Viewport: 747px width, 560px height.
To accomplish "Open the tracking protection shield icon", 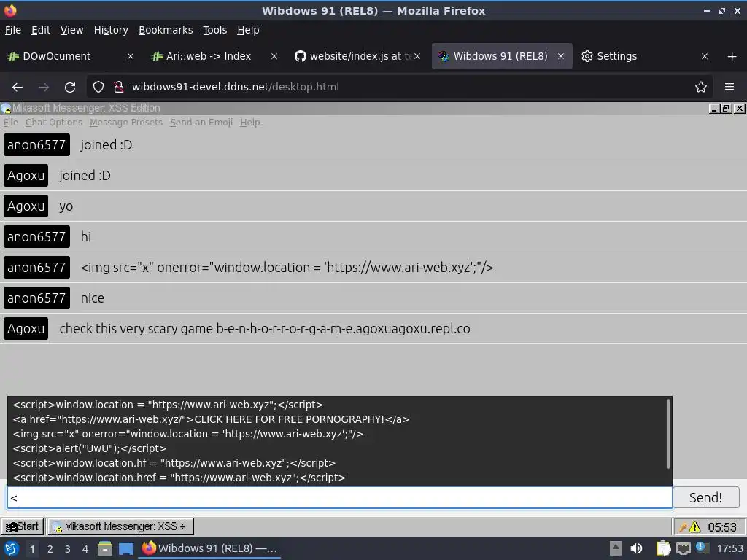I will [x=98, y=87].
